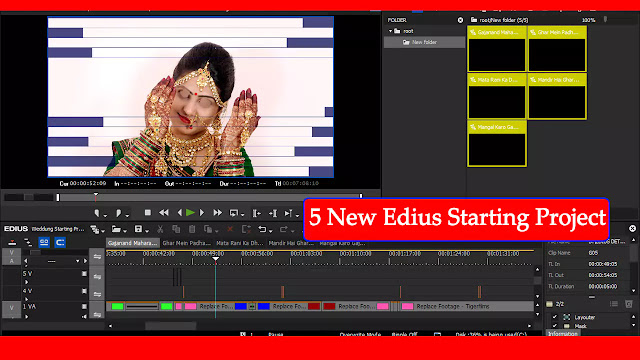Image resolution: width=640 pixels, height=360 pixels.
Task: Expand the 4 V track
Action: [x=27, y=299]
